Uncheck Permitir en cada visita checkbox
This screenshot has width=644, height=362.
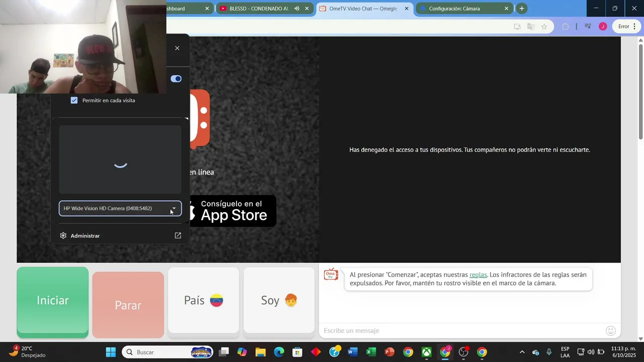coord(74,100)
